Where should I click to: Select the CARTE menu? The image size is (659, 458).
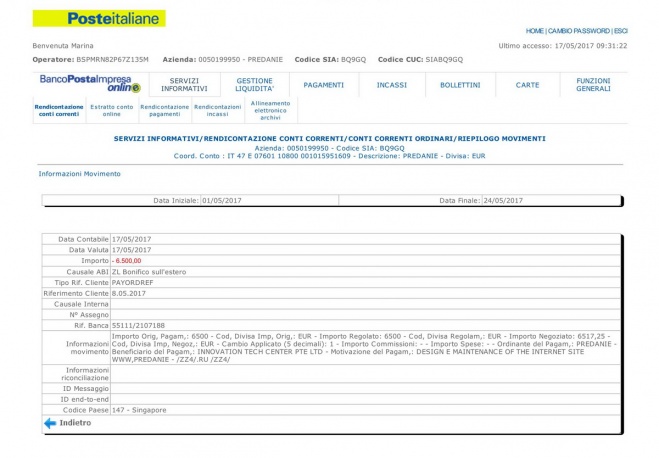coord(527,85)
